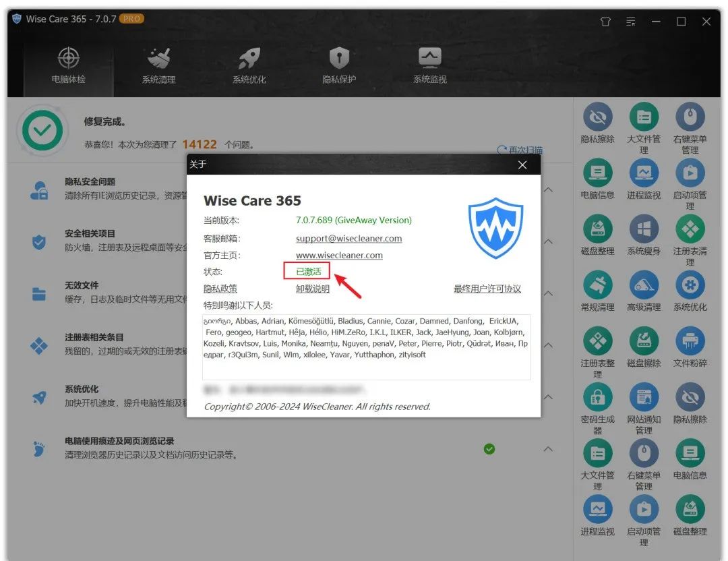Click the 已激活 status text
Image resolution: width=728 pixels, height=561 pixels.
[309, 271]
